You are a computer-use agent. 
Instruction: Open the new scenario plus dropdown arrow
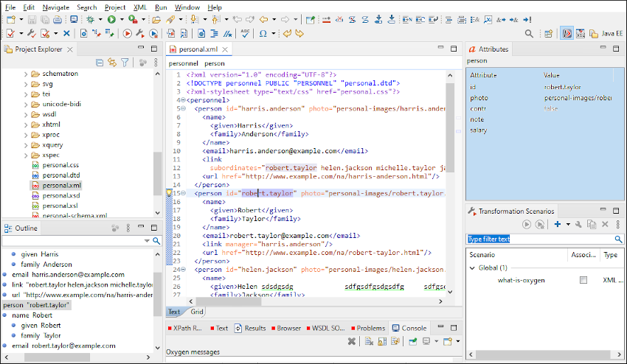568,224
